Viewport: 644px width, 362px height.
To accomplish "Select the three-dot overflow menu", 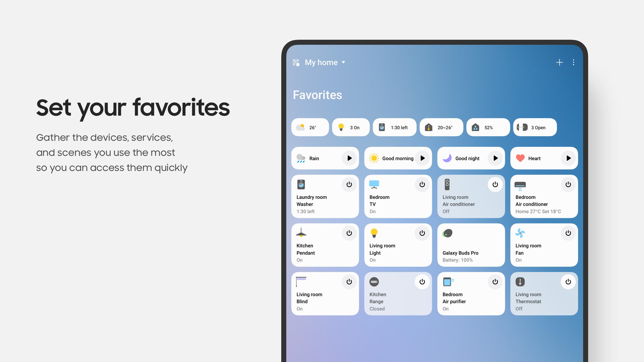I will [x=573, y=62].
